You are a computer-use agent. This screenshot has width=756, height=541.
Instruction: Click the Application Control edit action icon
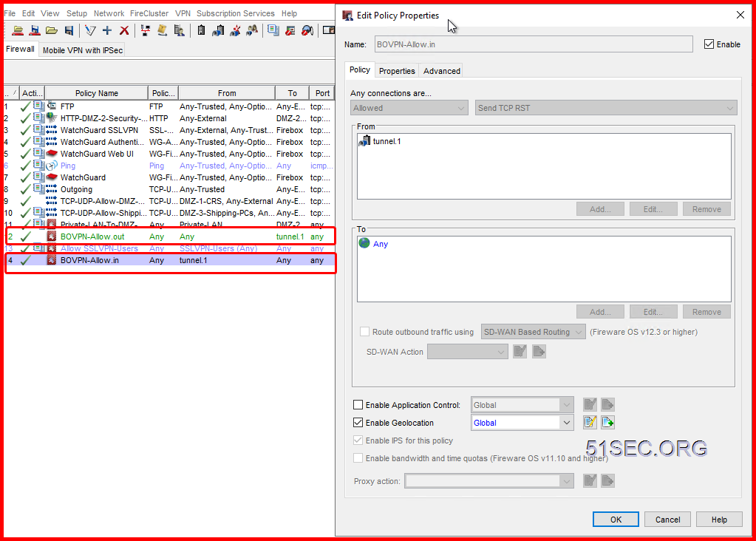590,405
